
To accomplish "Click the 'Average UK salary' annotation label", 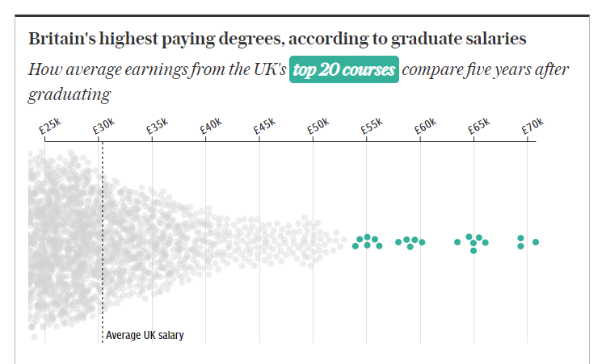I will tap(145, 336).
